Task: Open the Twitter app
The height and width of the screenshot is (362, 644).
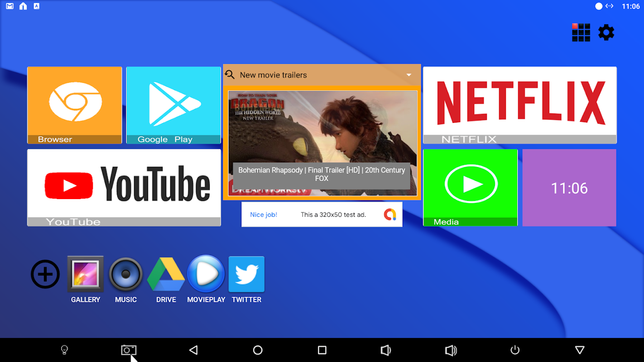Action: point(246,274)
